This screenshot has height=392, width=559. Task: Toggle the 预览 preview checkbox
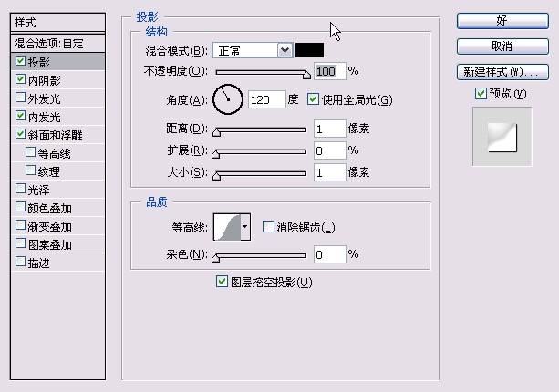(x=481, y=93)
